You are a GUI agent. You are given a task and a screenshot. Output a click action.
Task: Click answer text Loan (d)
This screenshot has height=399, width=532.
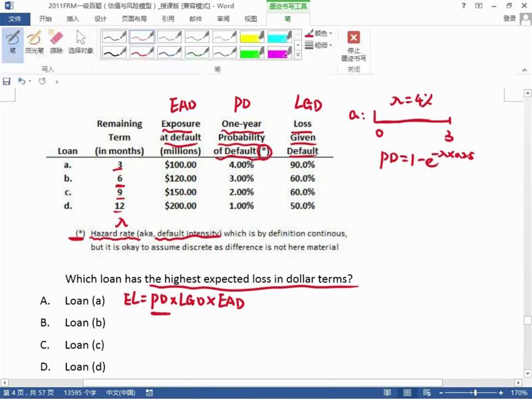coord(85,367)
